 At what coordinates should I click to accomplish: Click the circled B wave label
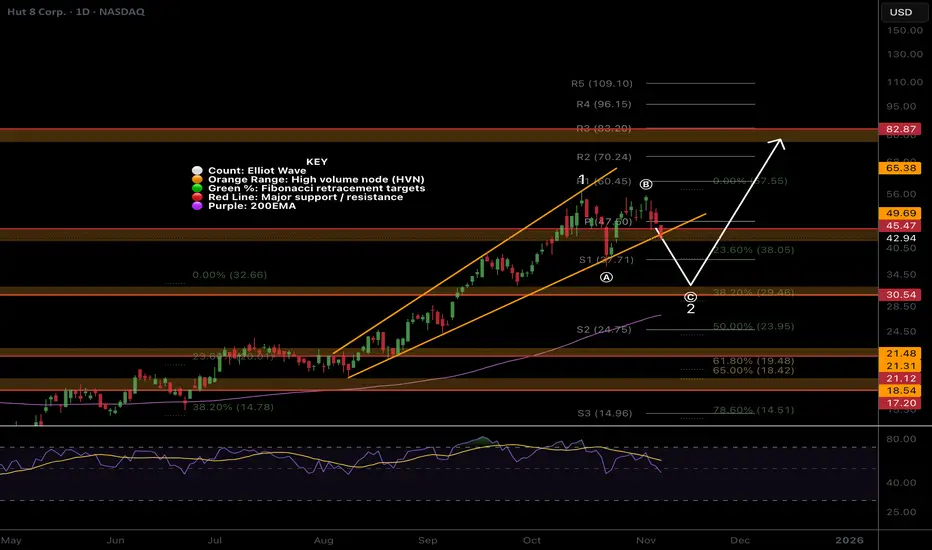(646, 184)
